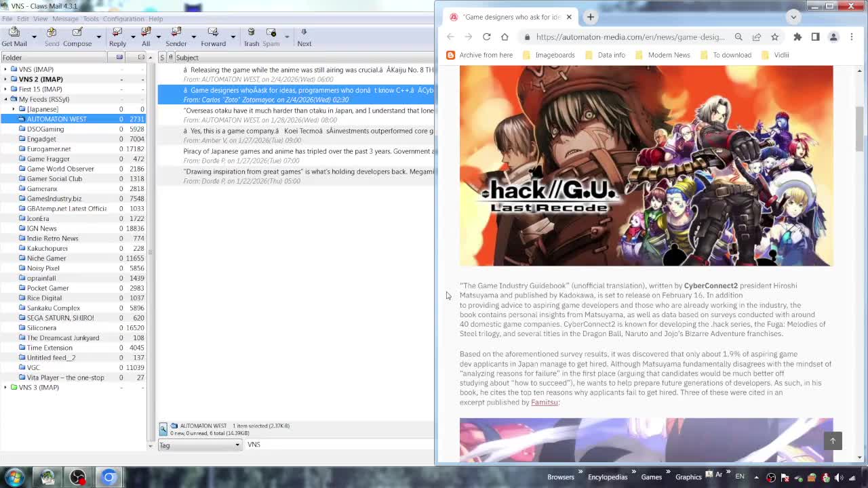
Task: Bookmark this page with the star
Action: pos(774,37)
